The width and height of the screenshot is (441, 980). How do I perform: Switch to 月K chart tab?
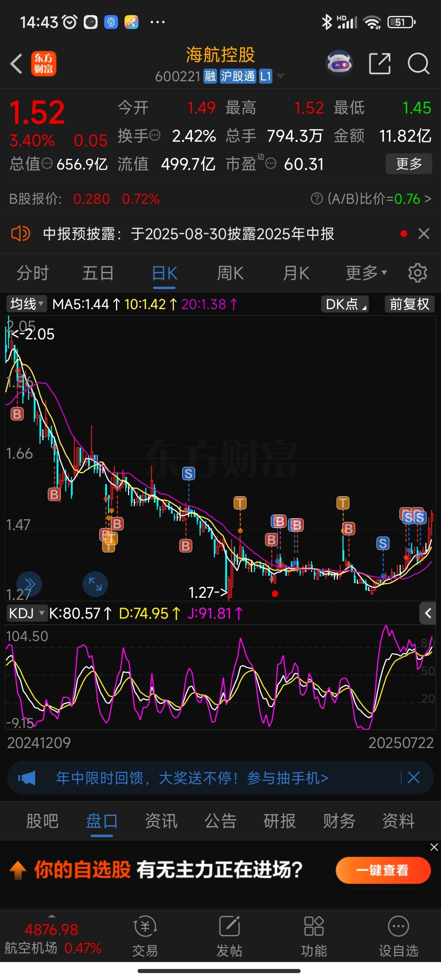click(x=296, y=273)
